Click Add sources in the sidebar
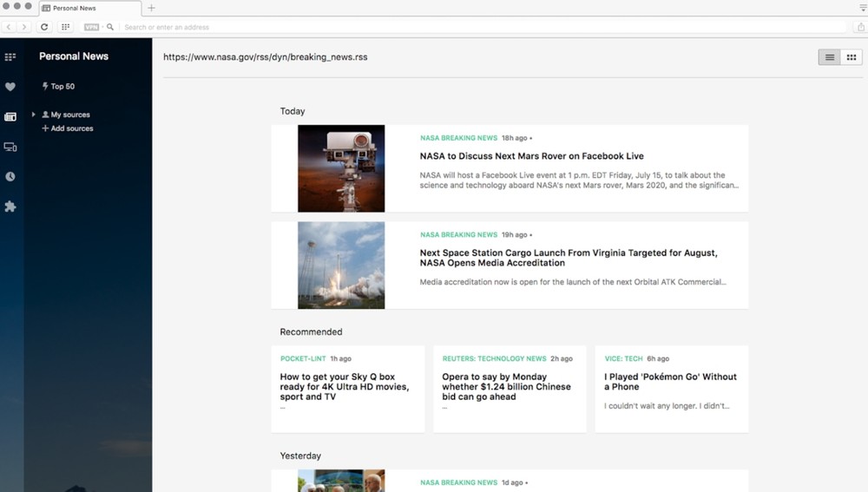868x492 pixels. (68, 128)
